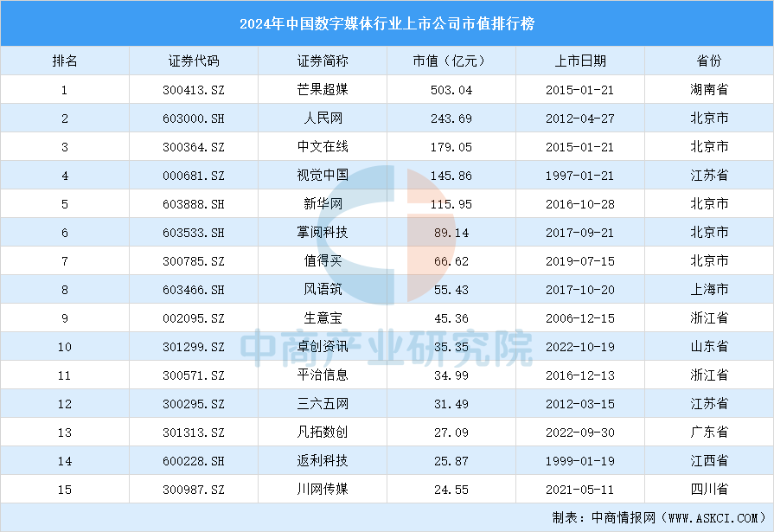Select the company name 中文在线
The image size is (774, 532).
(x=323, y=147)
